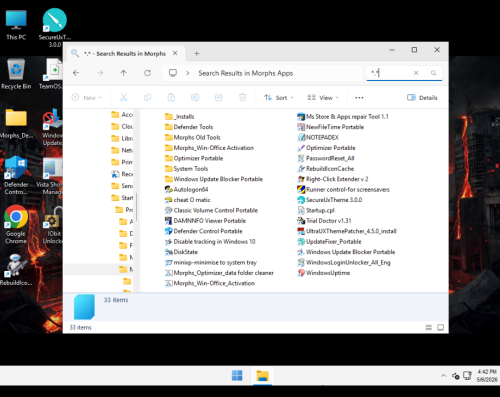Click the Share toolbar icon
The height and width of the screenshot is (397, 500).
(x=219, y=97)
